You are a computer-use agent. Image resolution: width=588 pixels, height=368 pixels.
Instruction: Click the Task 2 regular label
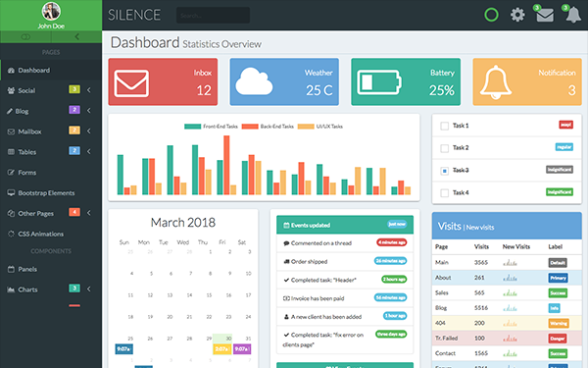pyautogui.click(x=564, y=147)
